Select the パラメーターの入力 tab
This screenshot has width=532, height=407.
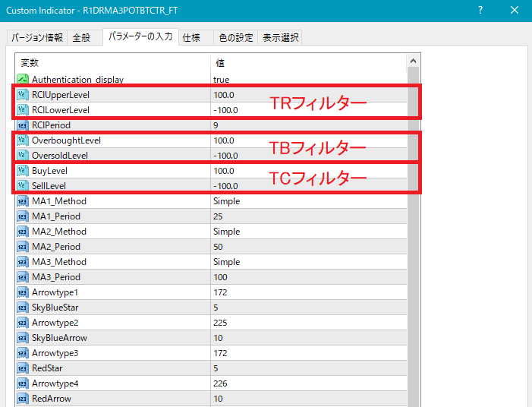(140, 36)
